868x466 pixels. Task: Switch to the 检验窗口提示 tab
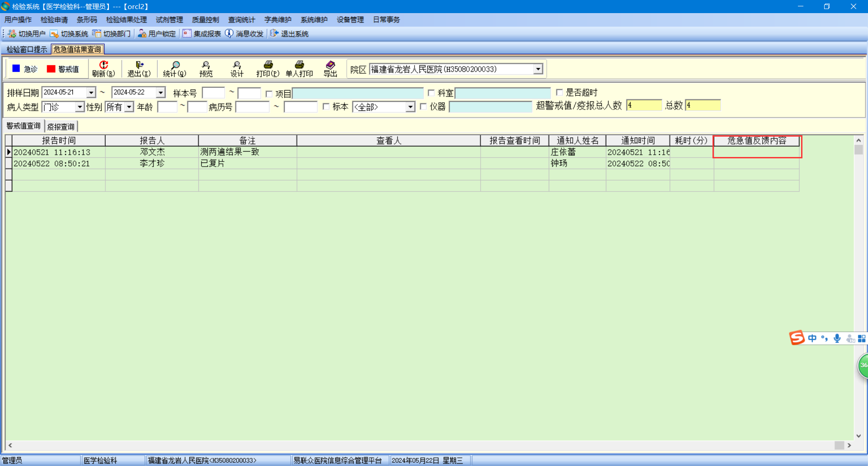point(27,49)
